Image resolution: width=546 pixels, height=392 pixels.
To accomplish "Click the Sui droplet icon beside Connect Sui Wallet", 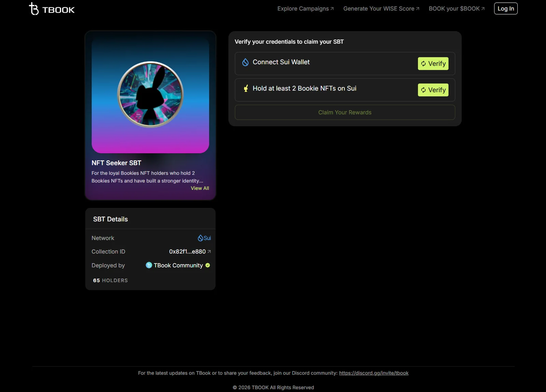I will [x=245, y=62].
